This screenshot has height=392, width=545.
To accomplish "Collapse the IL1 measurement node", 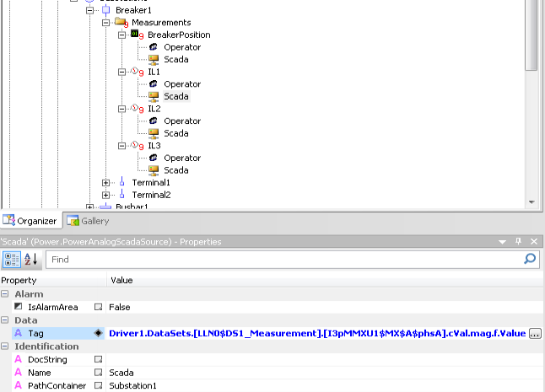I will [121, 72].
